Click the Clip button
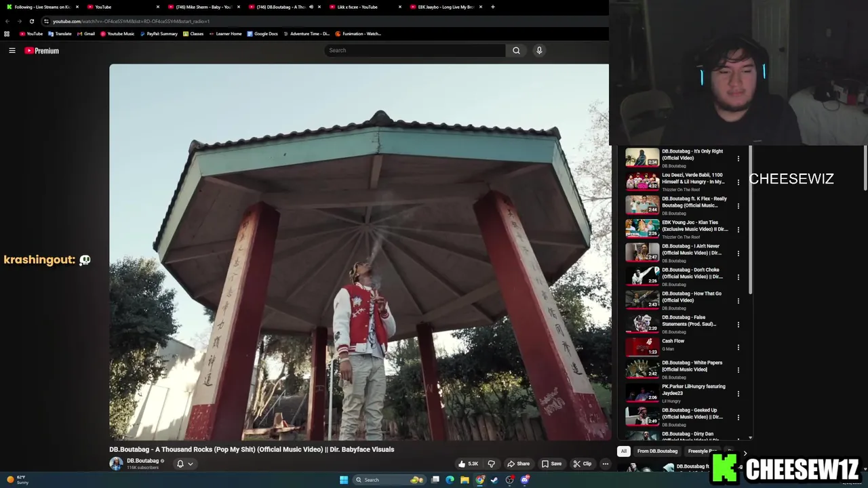 coord(583,464)
